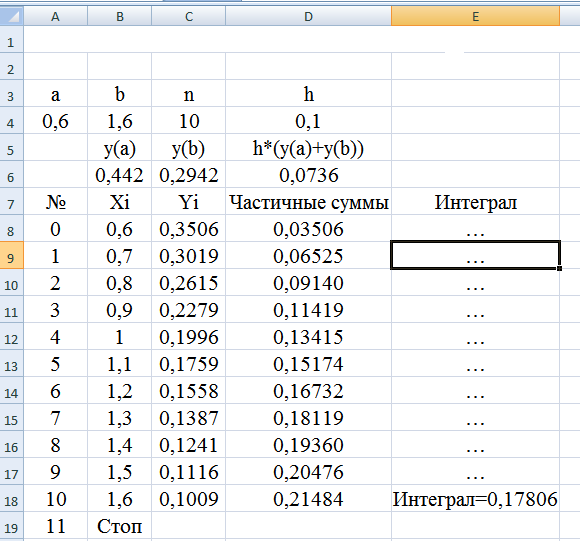
Task: Click Xi value 1,1
Action: click(x=119, y=364)
